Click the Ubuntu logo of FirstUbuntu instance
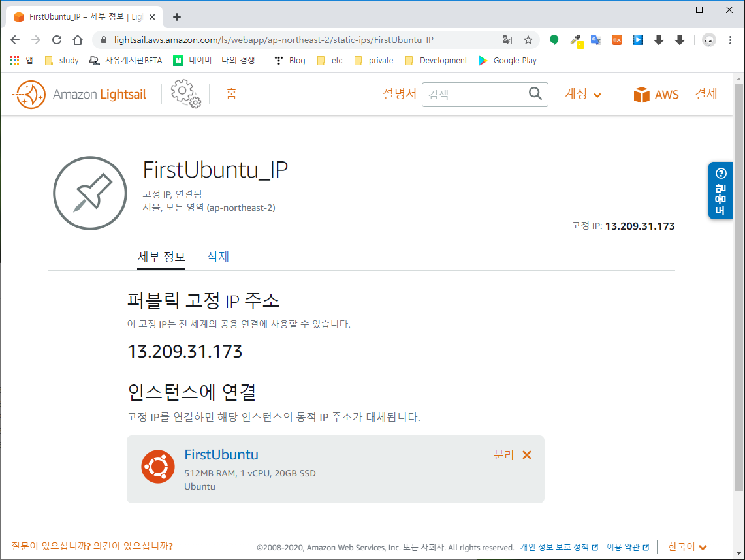Screen dimensions: 745x560 click(x=158, y=467)
